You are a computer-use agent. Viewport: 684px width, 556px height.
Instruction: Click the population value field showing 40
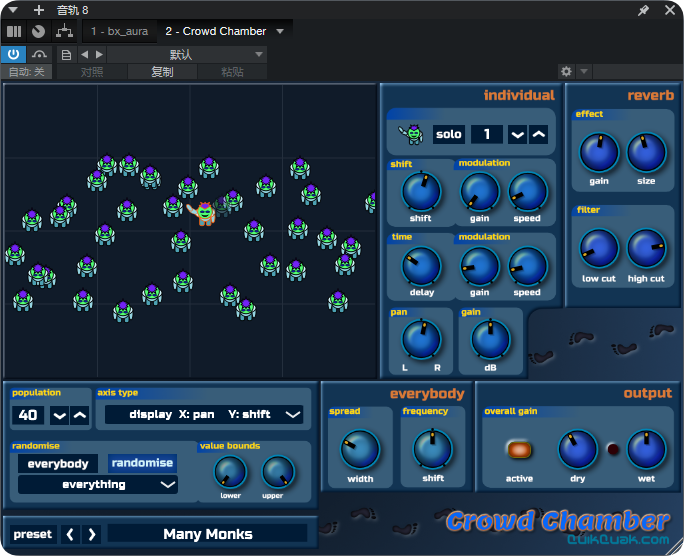27,415
